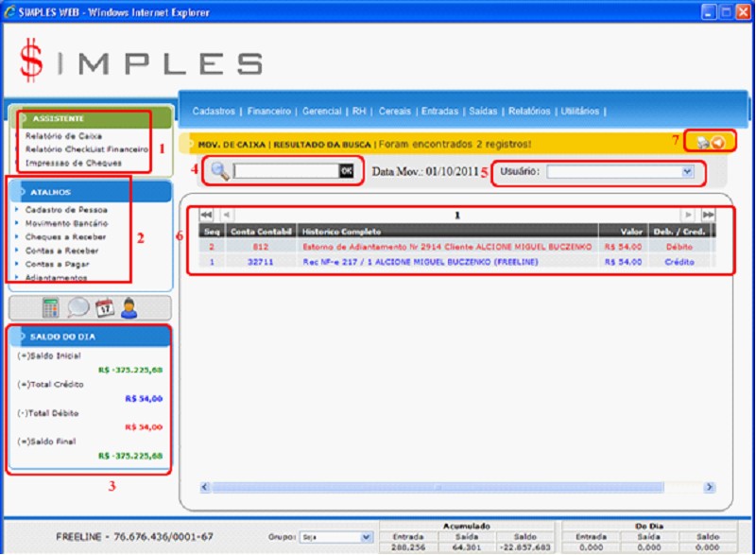Open Contas a Pagar shortcut
The image size is (756, 555).
pos(57,264)
